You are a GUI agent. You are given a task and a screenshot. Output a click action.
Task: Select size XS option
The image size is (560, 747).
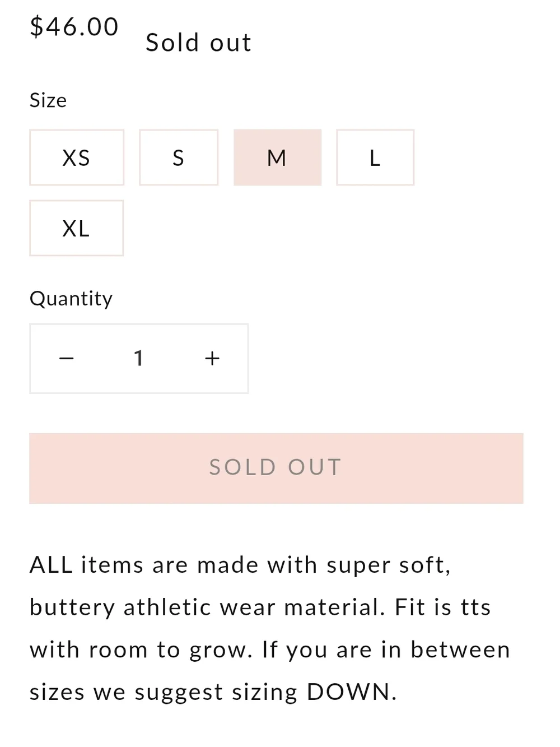[77, 157]
